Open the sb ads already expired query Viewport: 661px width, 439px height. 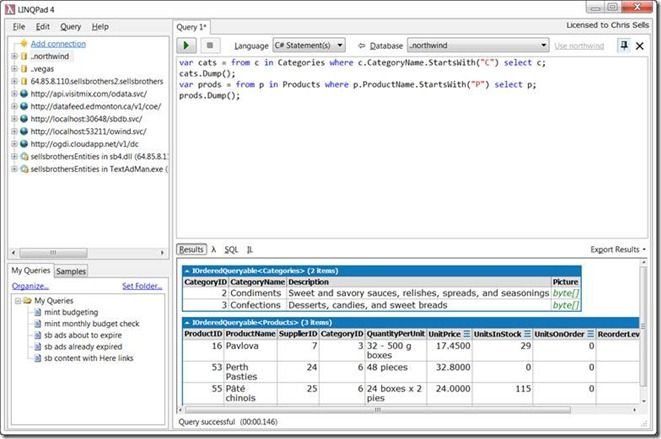(x=83, y=346)
